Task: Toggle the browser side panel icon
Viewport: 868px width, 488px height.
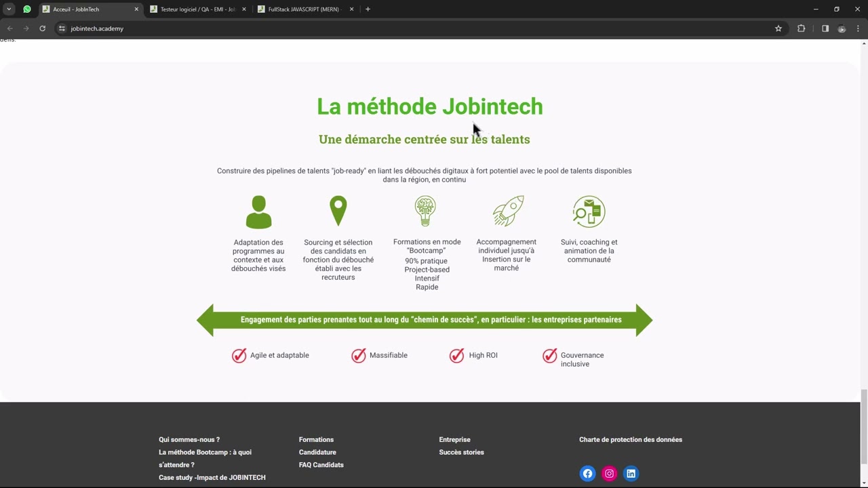Action: [825, 28]
